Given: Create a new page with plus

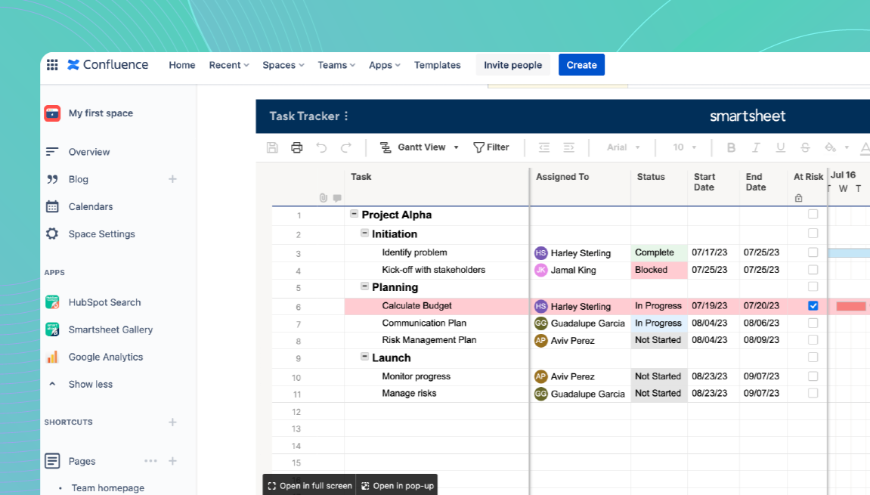Looking at the screenshot, I should click(x=173, y=461).
